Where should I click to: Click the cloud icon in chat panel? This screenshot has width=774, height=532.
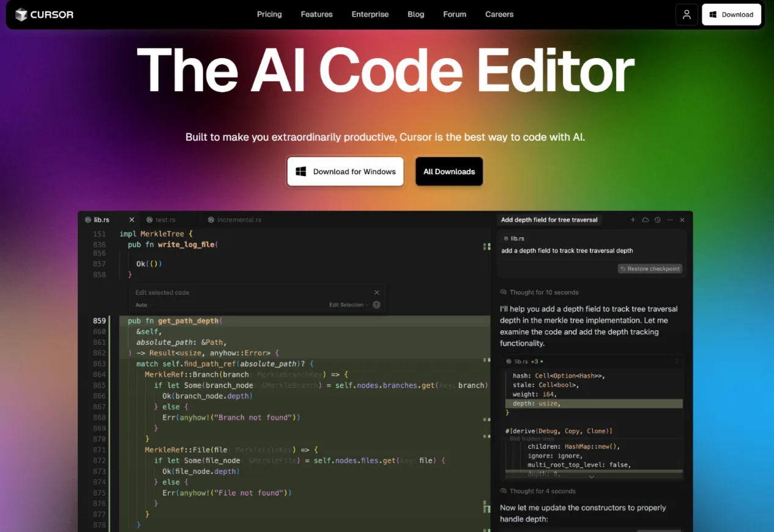click(646, 220)
